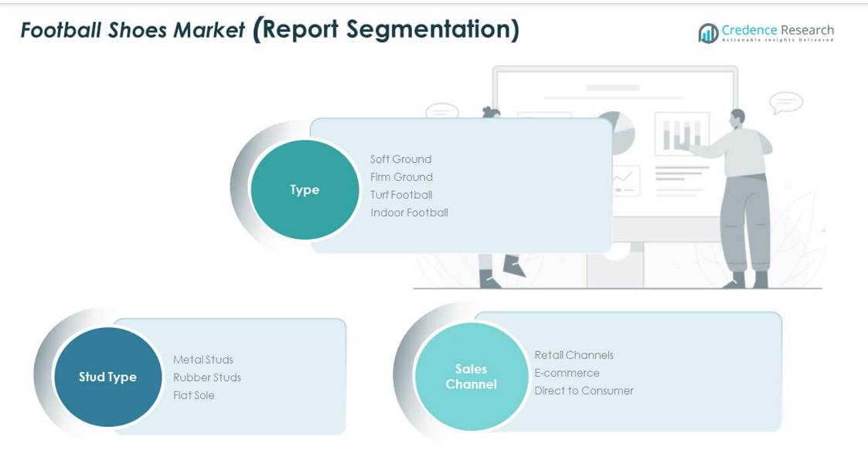Select the Sales Channel circle

click(471, 377)
